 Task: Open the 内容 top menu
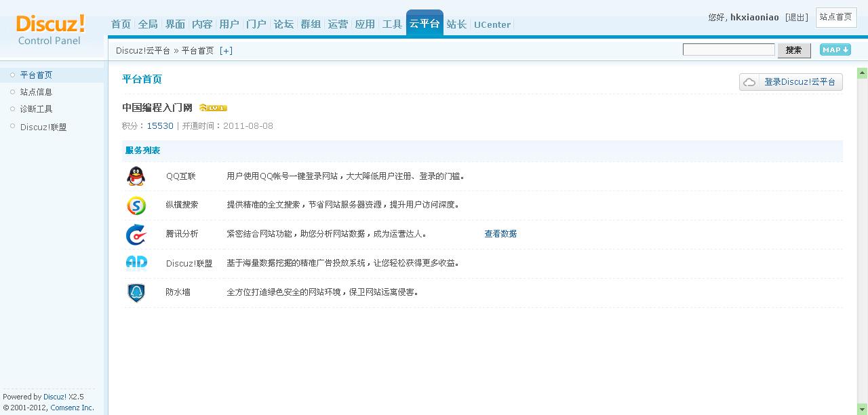point(202,24)
